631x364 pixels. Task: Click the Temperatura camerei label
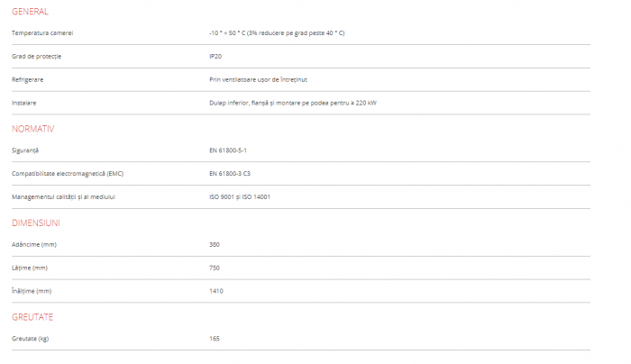[42, 32]
